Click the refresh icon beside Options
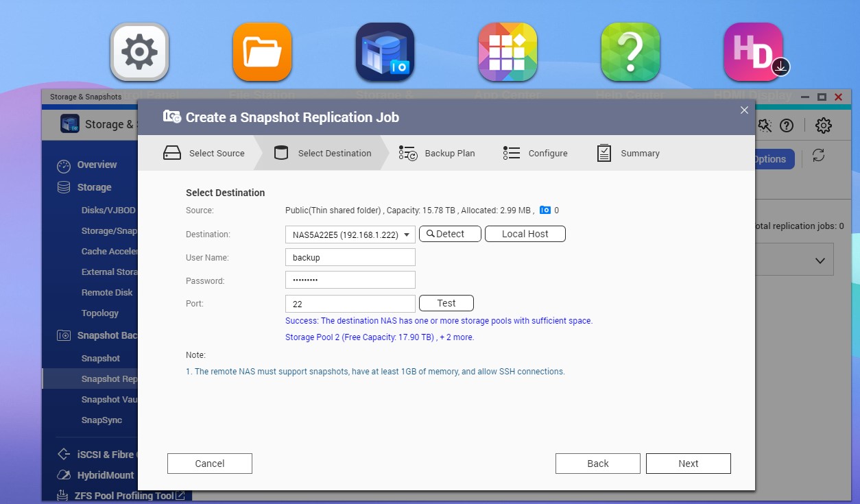Screen dimensions: 860x504 tap(818, 156)
